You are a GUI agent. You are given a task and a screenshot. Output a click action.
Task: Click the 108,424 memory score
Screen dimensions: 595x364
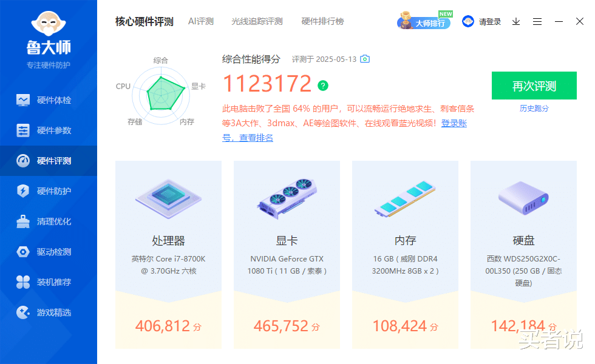click(405, 326)
